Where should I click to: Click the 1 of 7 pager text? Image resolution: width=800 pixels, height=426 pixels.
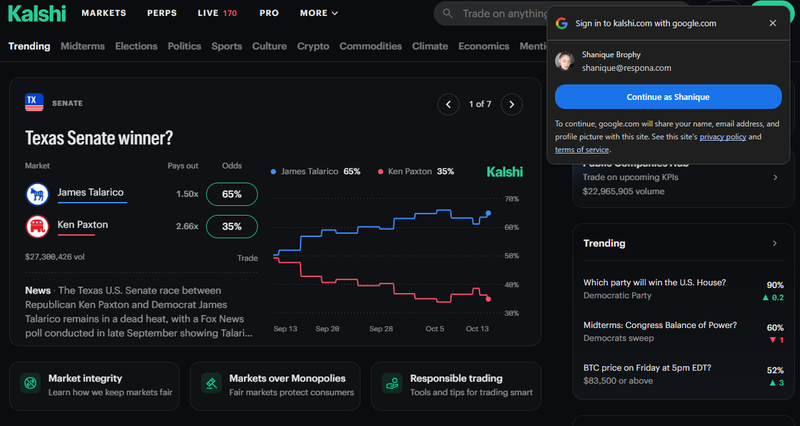click(480, 104)
